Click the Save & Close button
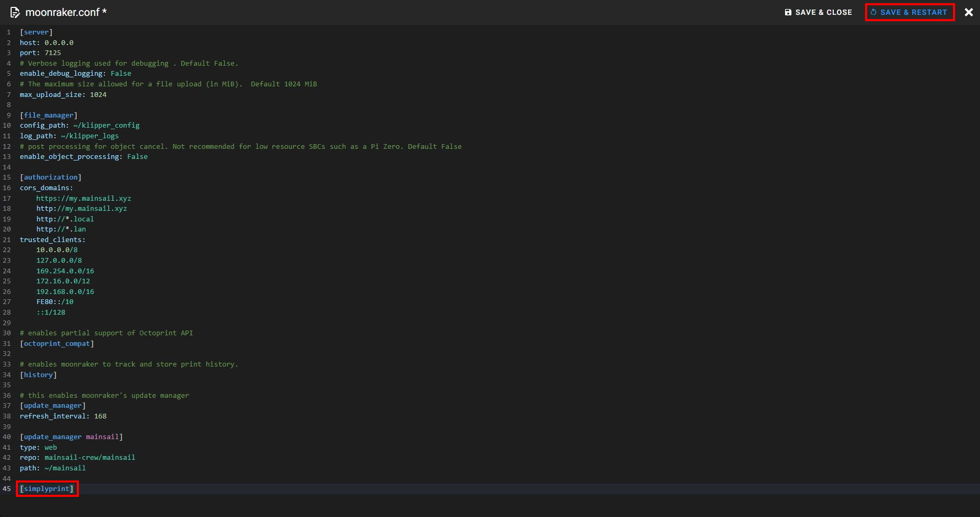Image resolution: width=980 pixels, height=517 pixels. (818, 12)
